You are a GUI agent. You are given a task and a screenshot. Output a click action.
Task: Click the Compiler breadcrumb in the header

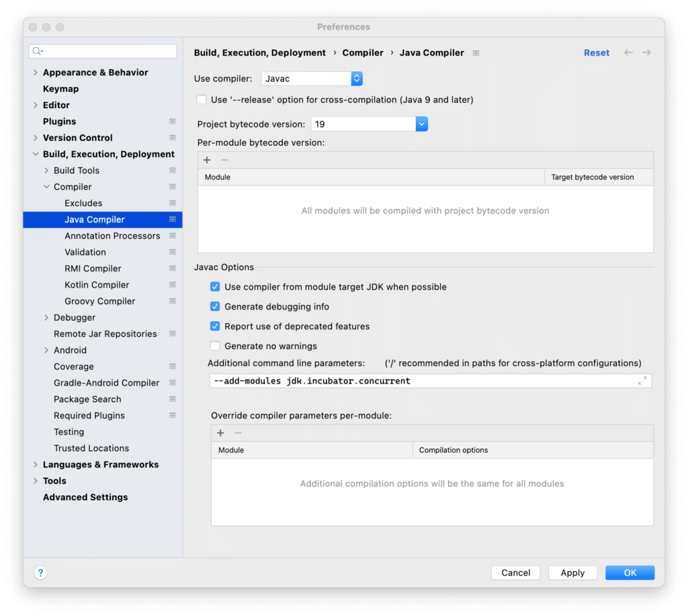pyautogui.click(x=362, y=52)
